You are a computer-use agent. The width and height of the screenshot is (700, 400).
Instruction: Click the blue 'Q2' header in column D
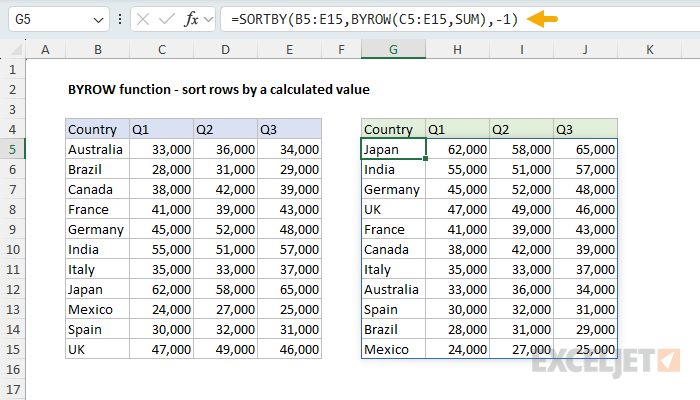[225, 129]
